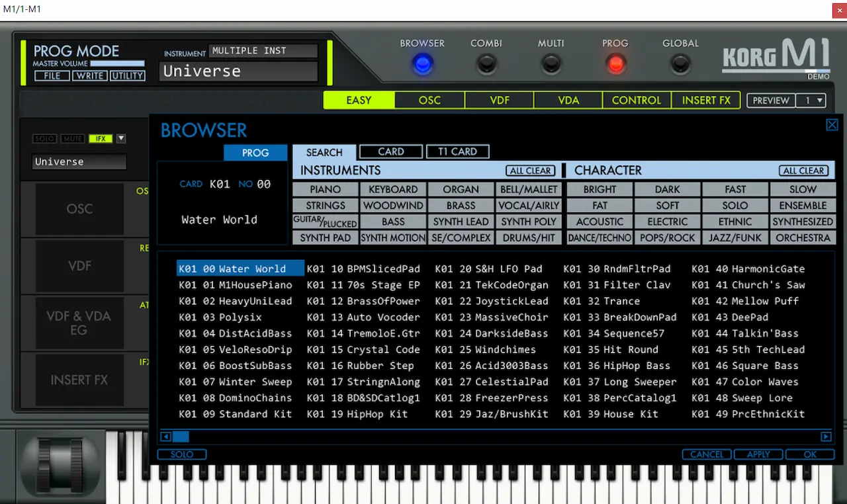
Task: Toggle the BRIGHT character filter
Action: tap(600, 189)
